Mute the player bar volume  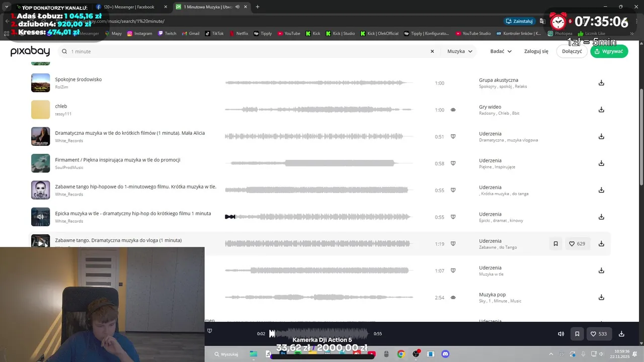(561, 334)
